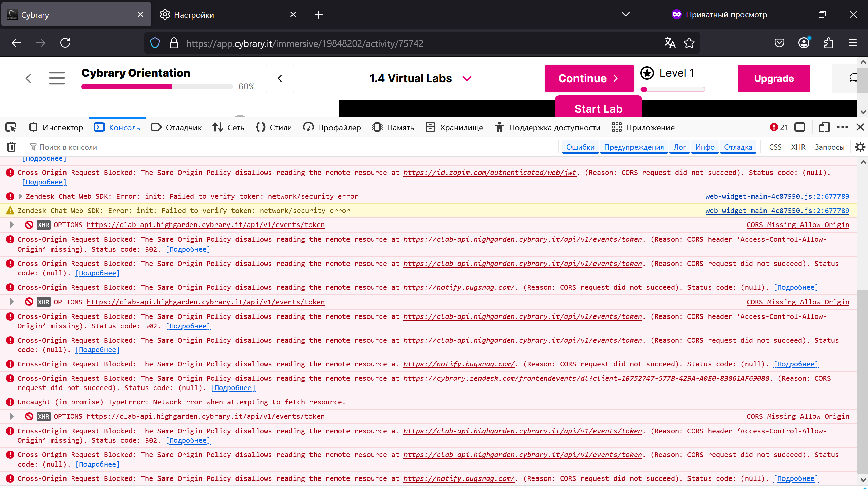Toggle the Ошибки filter button
The width and height of the screenshot is (868, 489).
click(580, 147)
